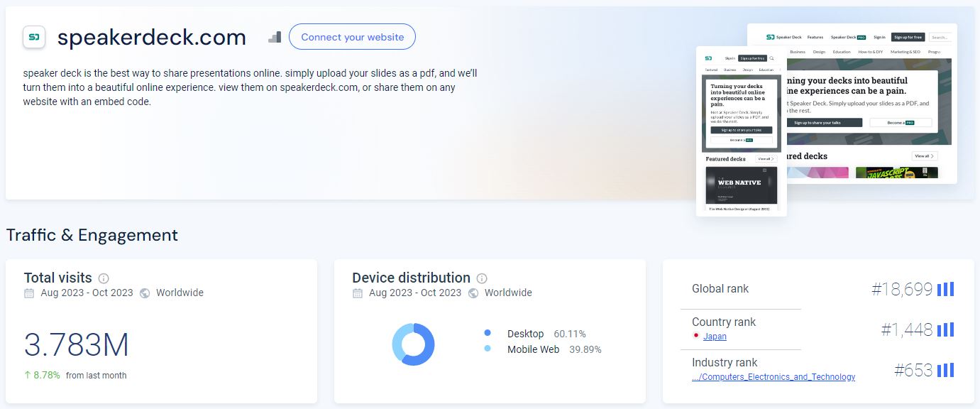Click the Country rank bar chart icon
Viewport: 980px width, 409px height.
[x=945, y=329]
